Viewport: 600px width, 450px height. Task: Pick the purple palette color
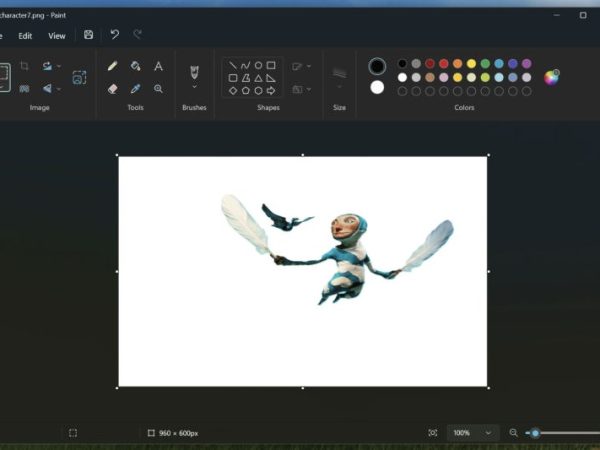(x=527, y=64)
